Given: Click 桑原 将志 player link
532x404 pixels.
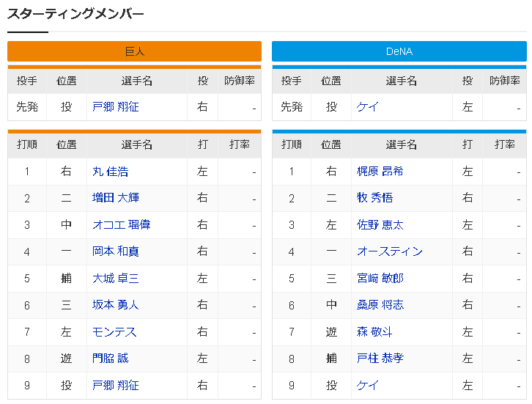Looking at the screenshot, I should (380, 305).
